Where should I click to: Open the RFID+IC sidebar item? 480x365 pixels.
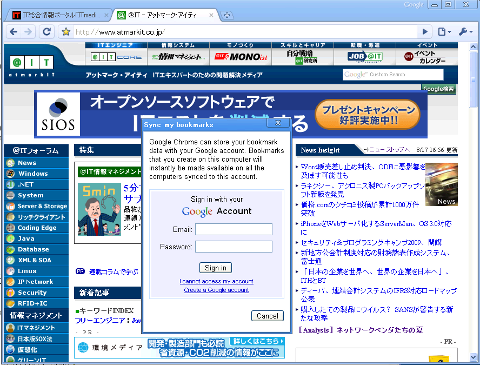coord(37,304)
